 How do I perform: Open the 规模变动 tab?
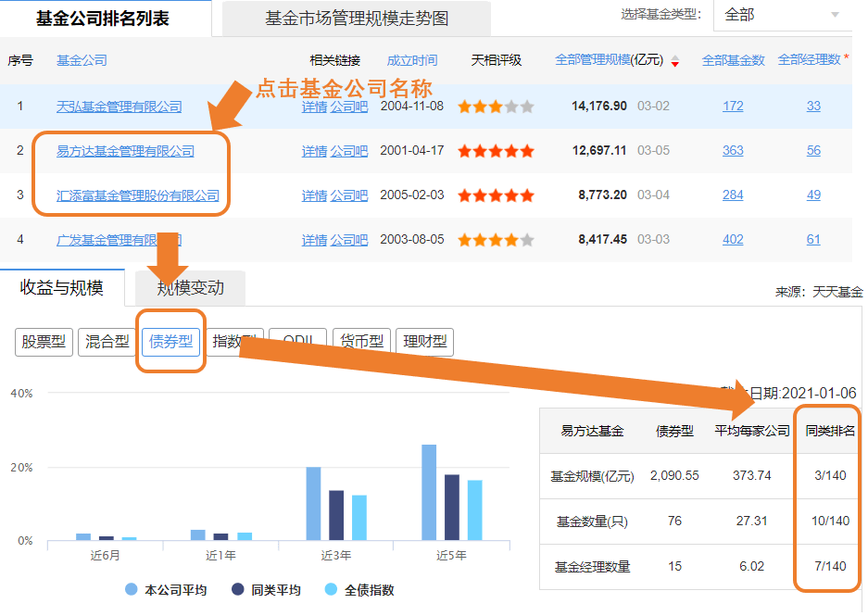[x=191, y=288]
